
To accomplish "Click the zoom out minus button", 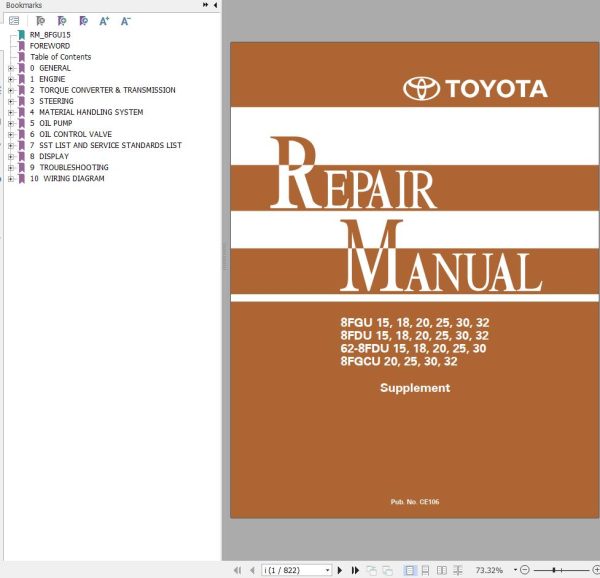I will pos(525,570).
